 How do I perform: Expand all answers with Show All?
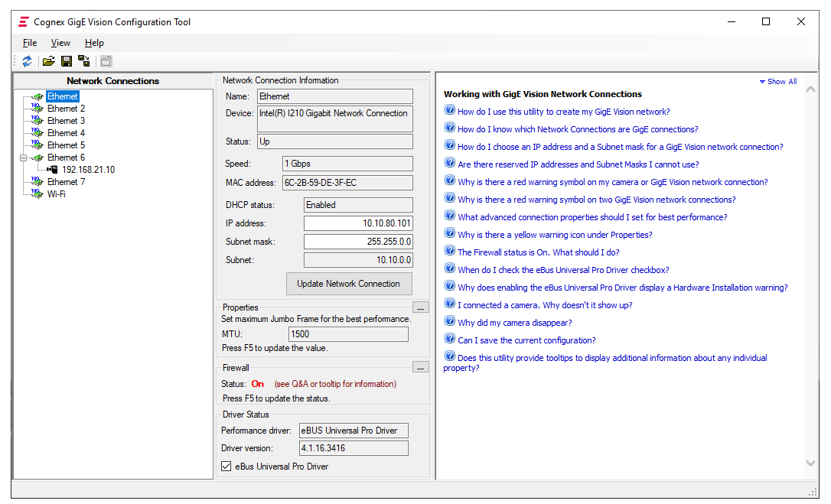click(777, 82)
